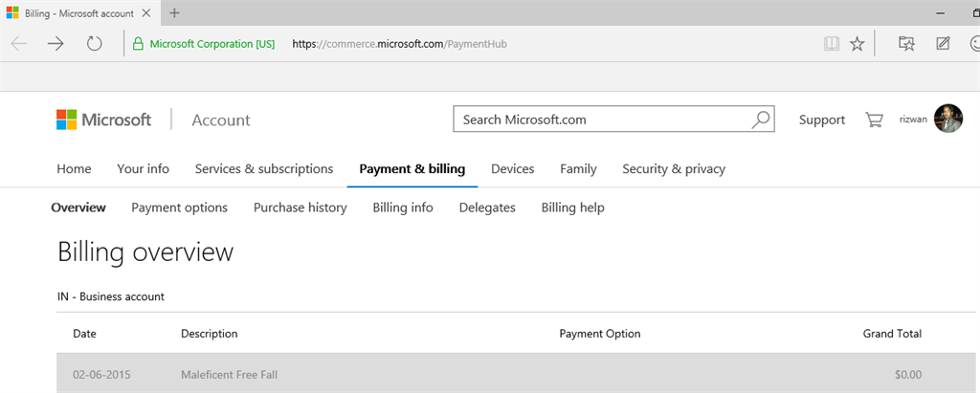
Task: Open the Services & subscriptions tab
Action: pos(264,169)
